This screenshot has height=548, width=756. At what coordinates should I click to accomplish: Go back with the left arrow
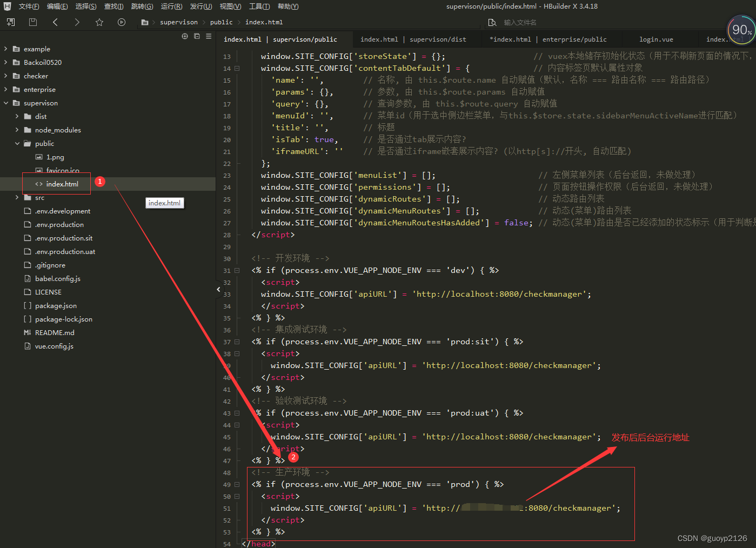click(55, 22)
